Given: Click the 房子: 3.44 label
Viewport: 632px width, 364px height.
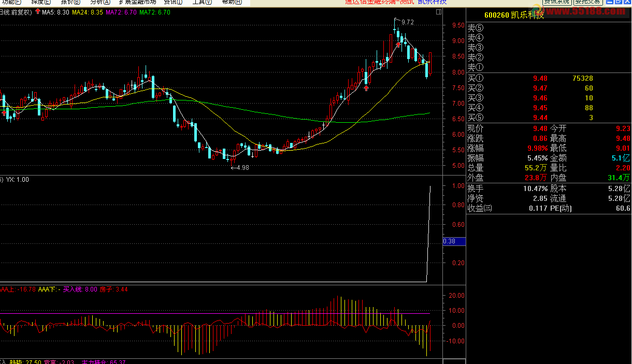Looking at the screenshot, I should tap(113, 289).
